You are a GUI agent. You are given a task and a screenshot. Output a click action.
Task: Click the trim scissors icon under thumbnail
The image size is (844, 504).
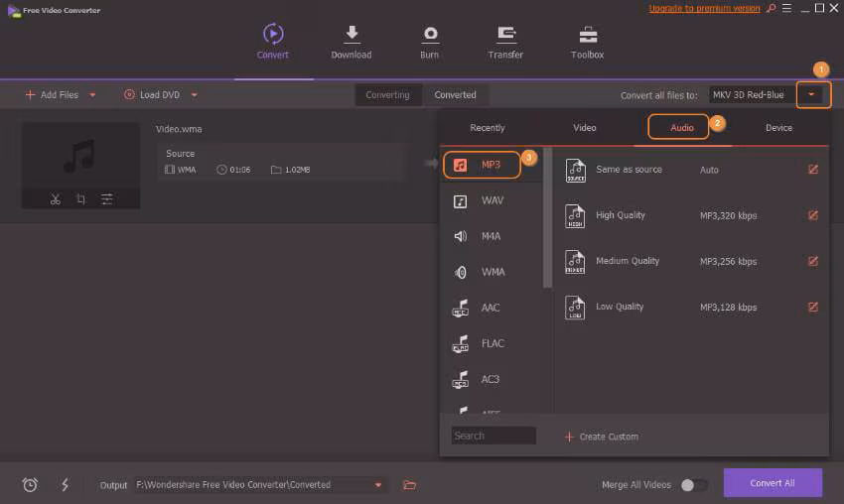tap(55, 199)
